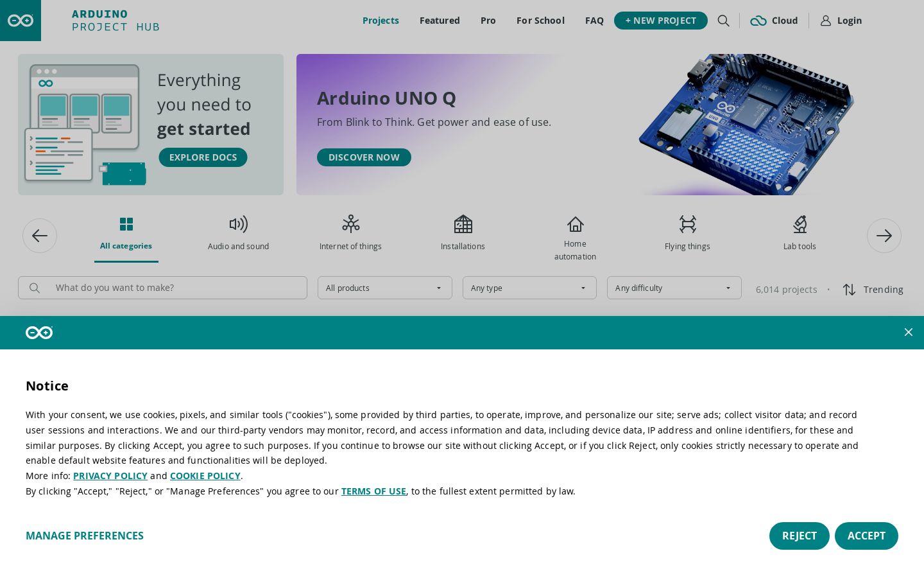Select the Flying things drone icon
The height and width of the screenshot is (578, 924).
[688, 224]
